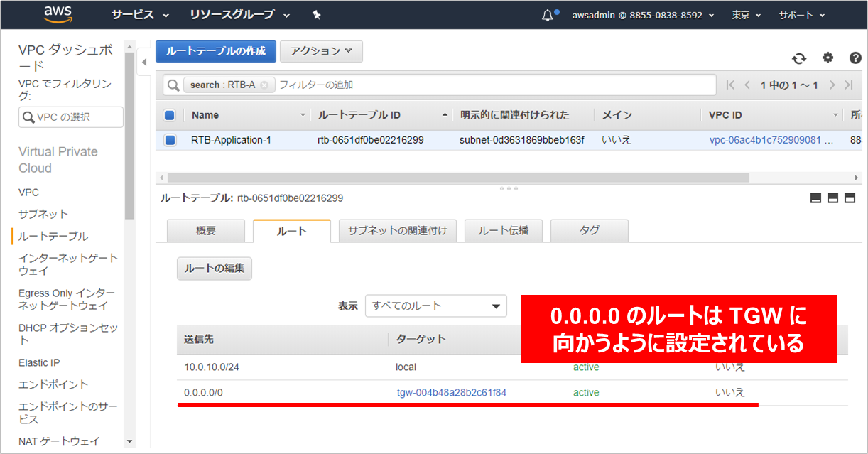The height and width of the screenshot is (454, 868).
Task: Open the settings gear icon
Action: click(828, 58)
